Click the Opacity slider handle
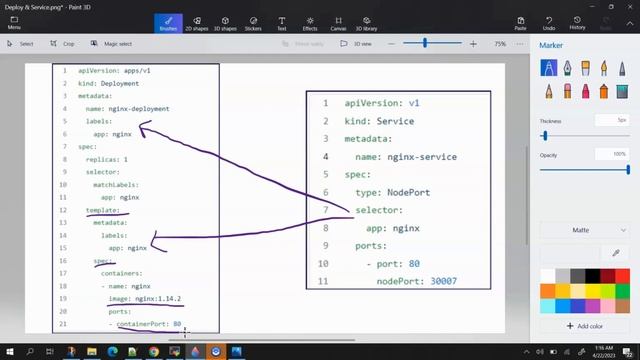Image resolution: width=640 pixels, height=360 pixels. click(628, 169)
